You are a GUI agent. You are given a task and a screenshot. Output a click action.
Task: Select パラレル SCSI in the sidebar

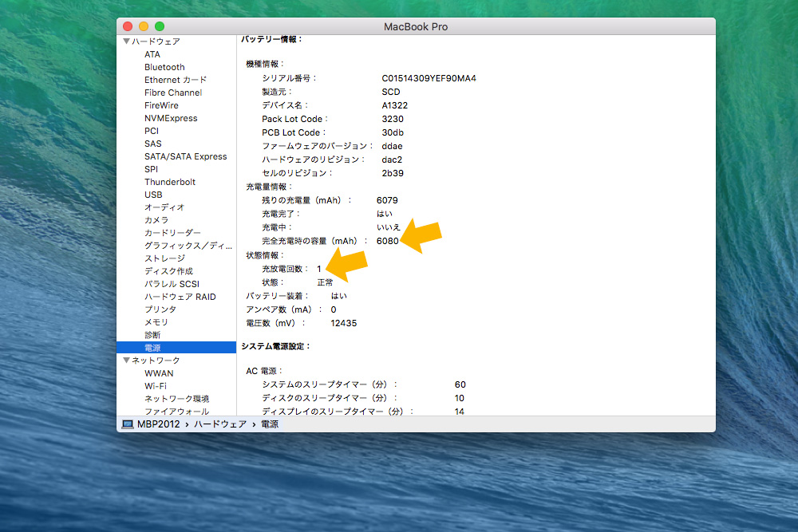(172, 284)
